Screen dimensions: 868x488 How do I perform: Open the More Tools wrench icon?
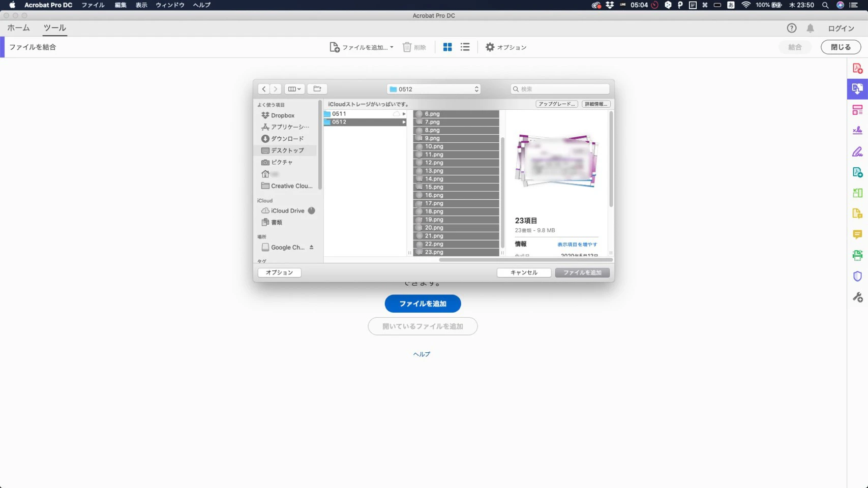tap(857, 297)
